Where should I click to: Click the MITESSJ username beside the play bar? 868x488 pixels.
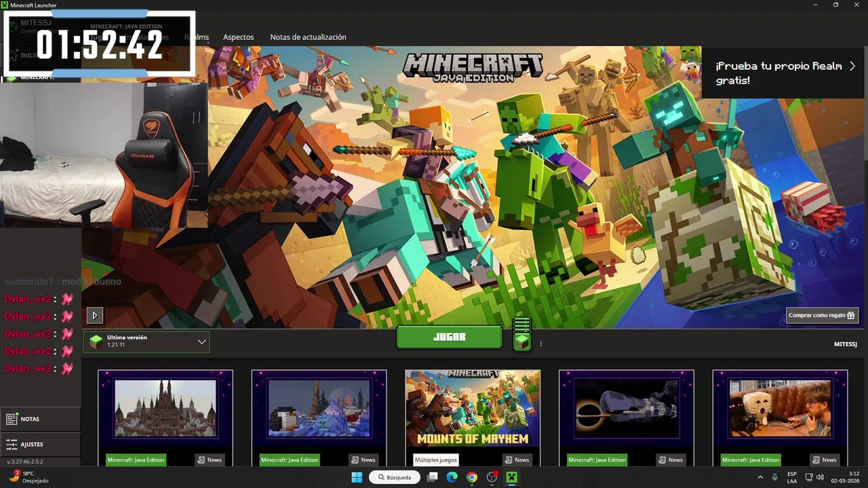pyautogui.click(x=846, y=344)
